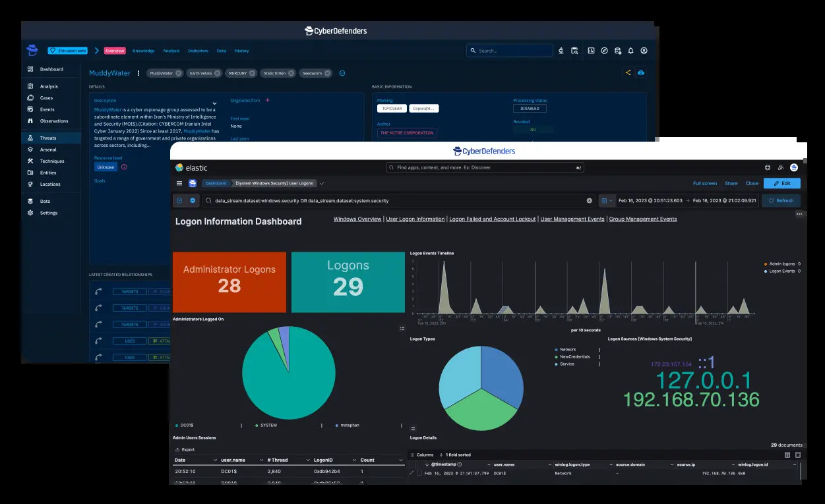Click the Refresh button
The width and height of the screenshot is (825, 504).
pyautogui.click(x=781, y=200)
